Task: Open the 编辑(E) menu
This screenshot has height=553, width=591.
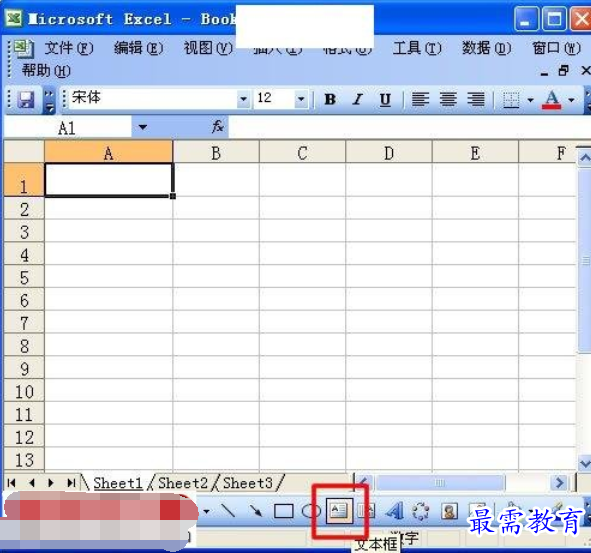Action: (x=139, y=48)
